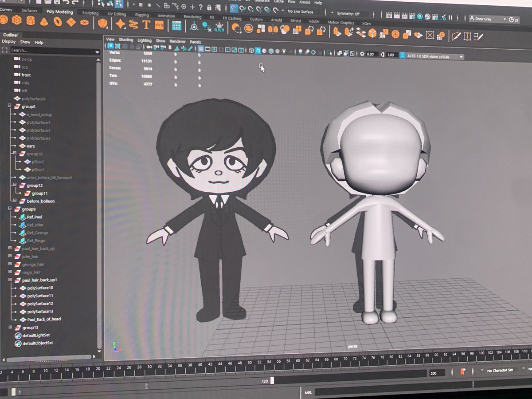
Task: Toggle the wireframe cube display icon
Action: (251, 51)
